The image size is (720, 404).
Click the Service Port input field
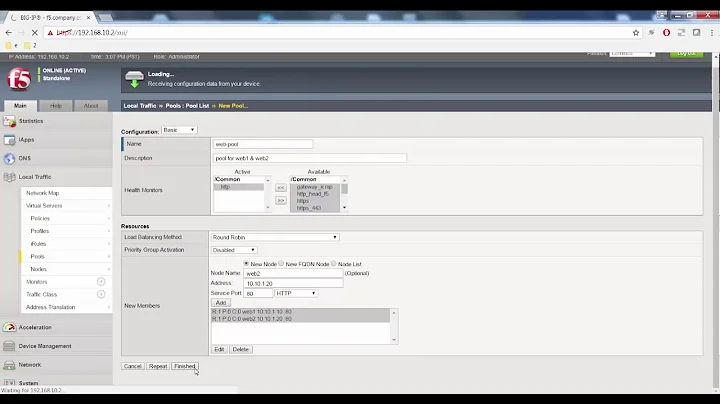click(x=258, y=293)
